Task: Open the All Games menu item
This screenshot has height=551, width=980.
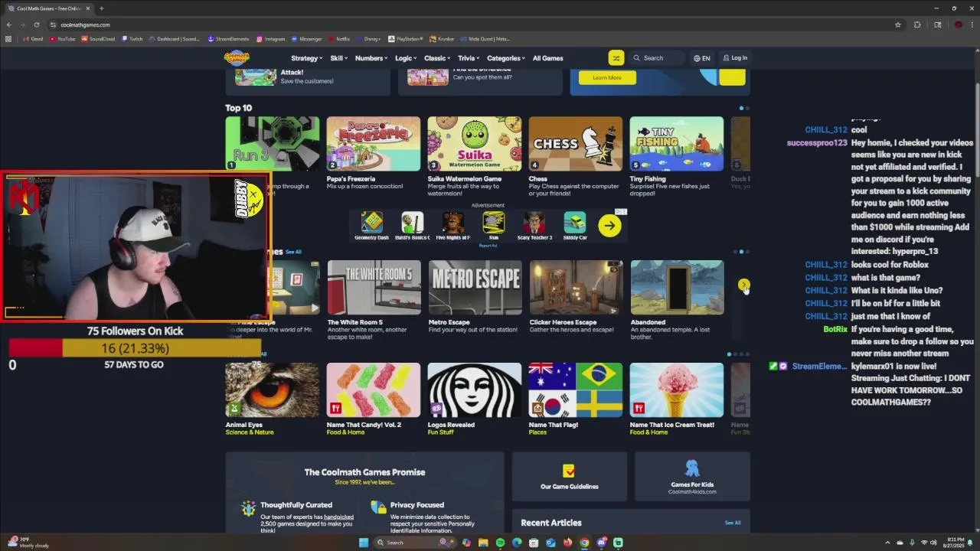Action: [x=547, y=58]
